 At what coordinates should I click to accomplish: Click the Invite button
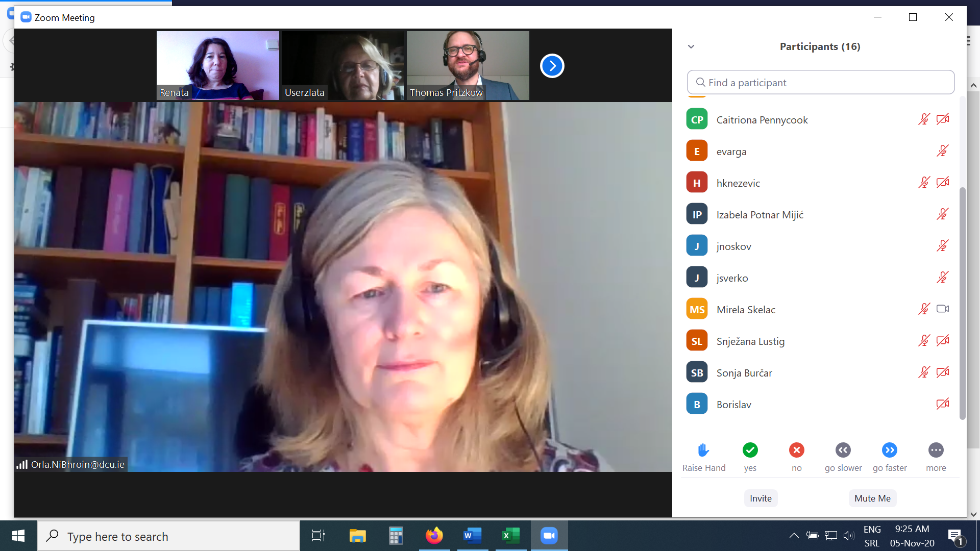tap(761, 498)
